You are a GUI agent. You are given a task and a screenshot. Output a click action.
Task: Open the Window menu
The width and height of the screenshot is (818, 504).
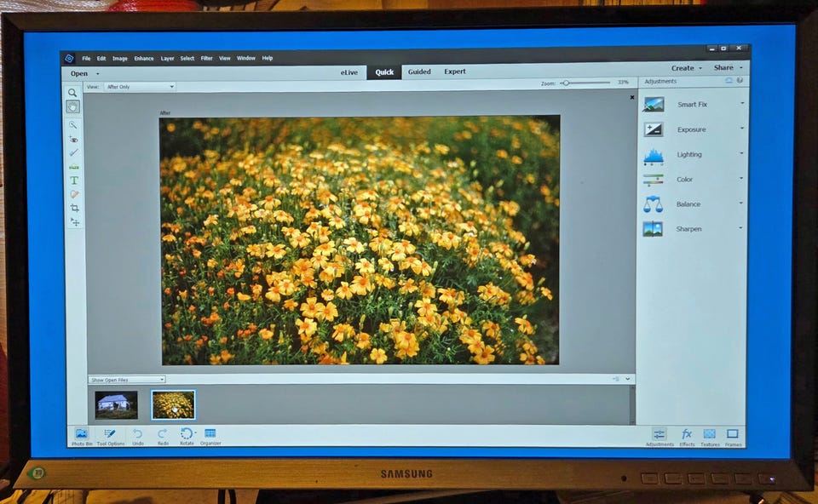pyautogui.click(x=246, y=59)
